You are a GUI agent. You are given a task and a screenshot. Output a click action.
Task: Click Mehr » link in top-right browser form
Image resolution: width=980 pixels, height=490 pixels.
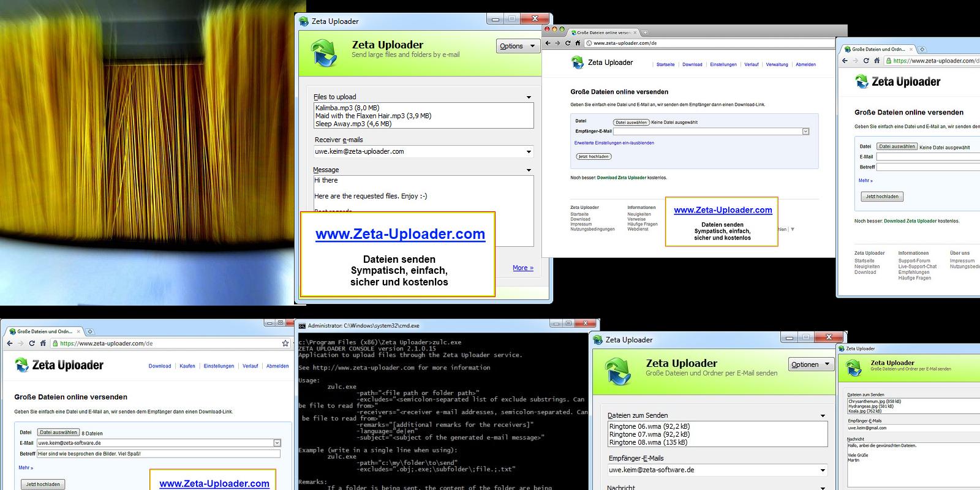(x=865, y=181)
